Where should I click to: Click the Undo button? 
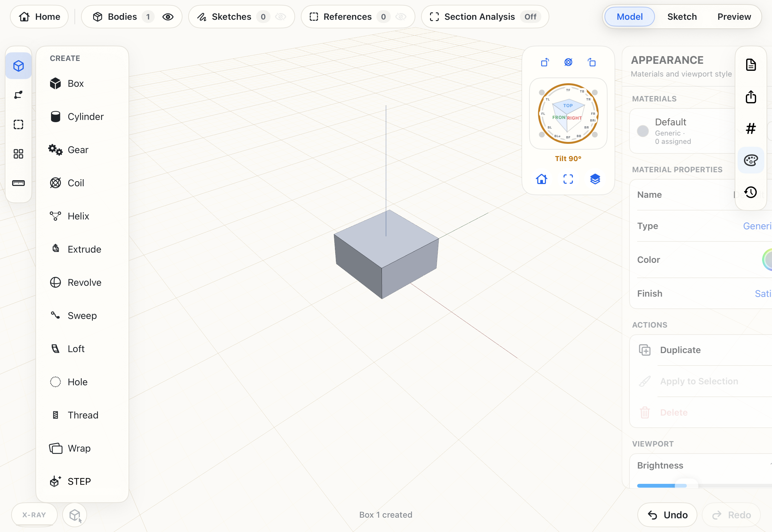(x=667, y=515)
